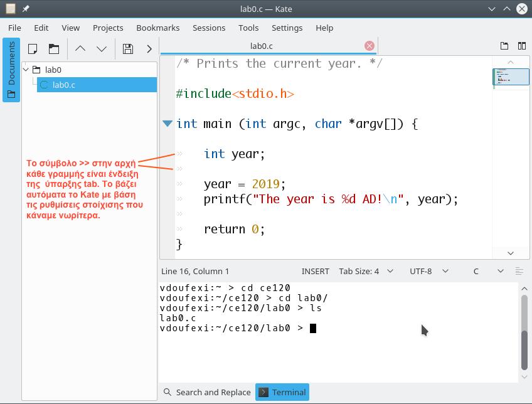Click the terminal scrollbar up arrow
The width and height of the screenshot is (532, 404).
524,289
